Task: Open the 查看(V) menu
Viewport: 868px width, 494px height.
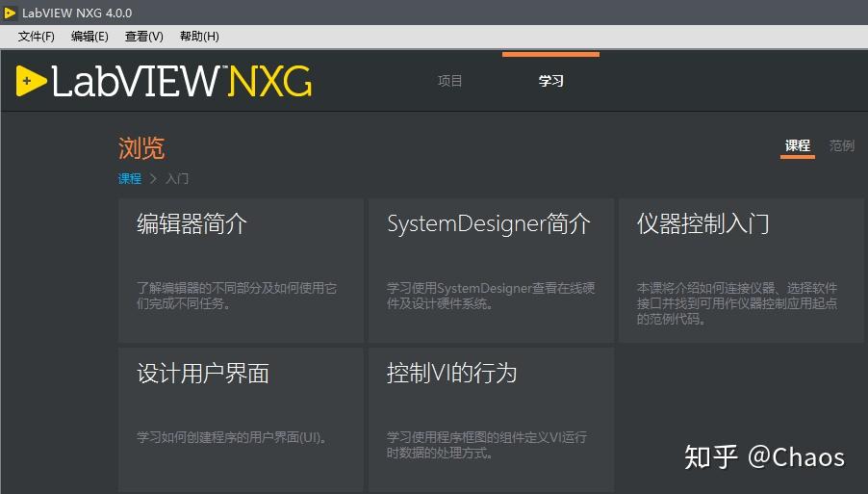Action: [x=144, y=37]
